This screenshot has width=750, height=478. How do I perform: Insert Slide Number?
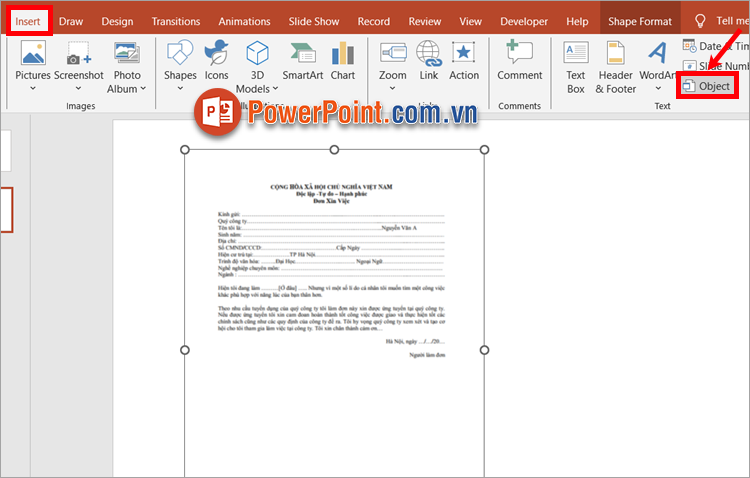point(715,66)
